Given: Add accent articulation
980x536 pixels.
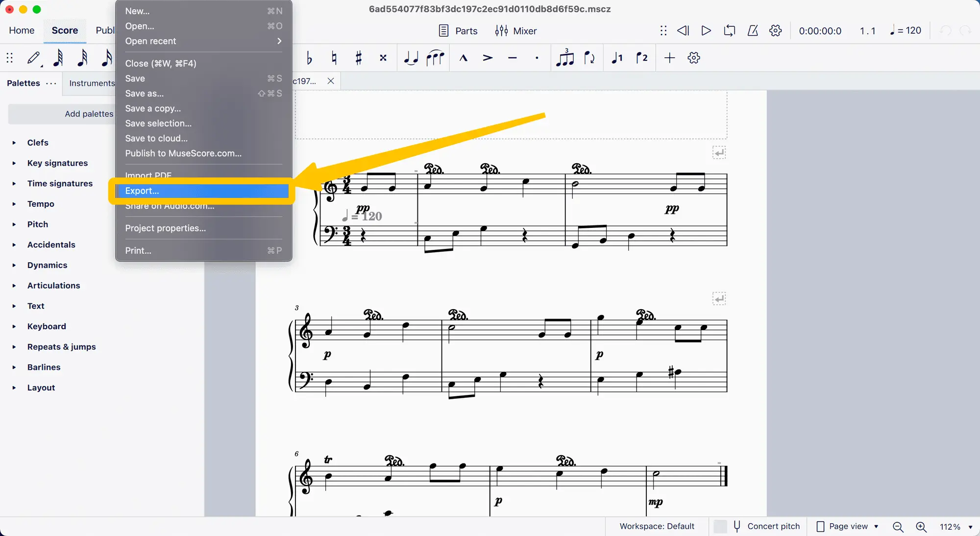Looking at the screenshot, I should 488,58.
